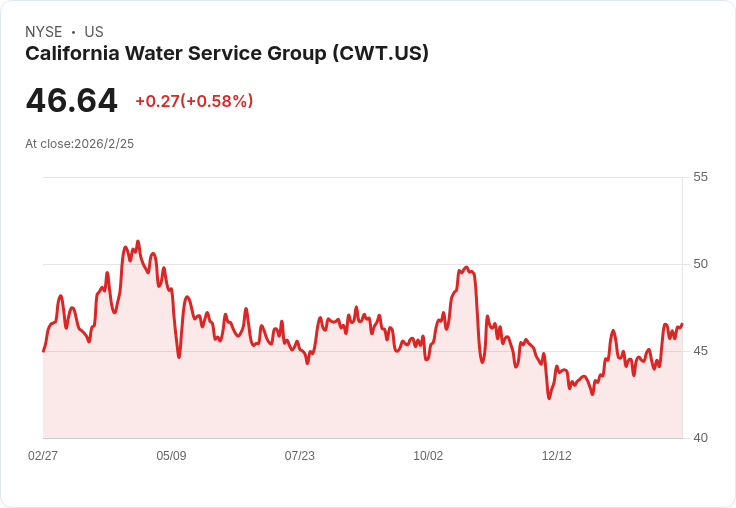736x508 pixels.
Task: Click the NYSE exchange label
Action: click(x=44, y=32)
